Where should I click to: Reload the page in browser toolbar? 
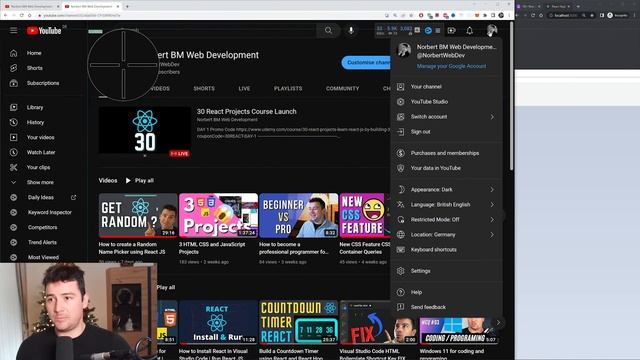[21, 15]
